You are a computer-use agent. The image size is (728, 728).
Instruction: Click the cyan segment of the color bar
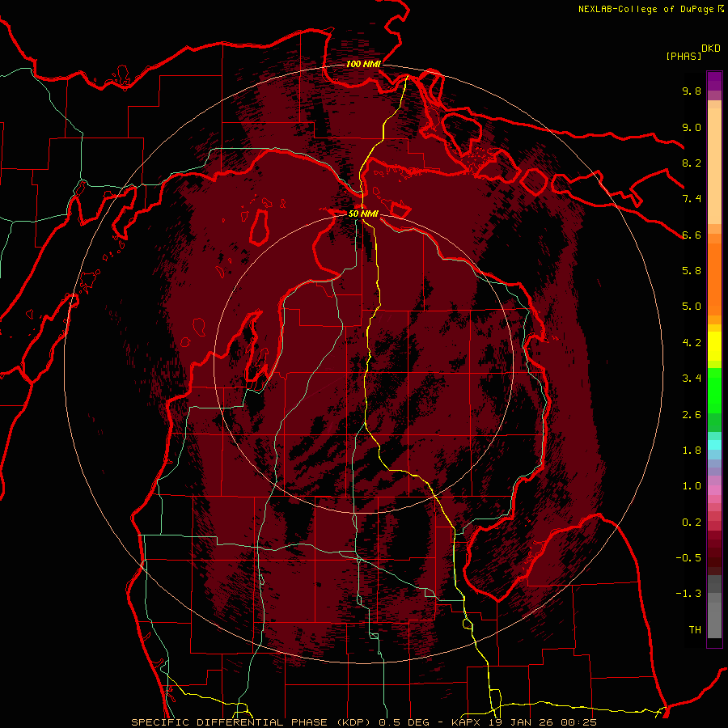click(x=714, y=445)
